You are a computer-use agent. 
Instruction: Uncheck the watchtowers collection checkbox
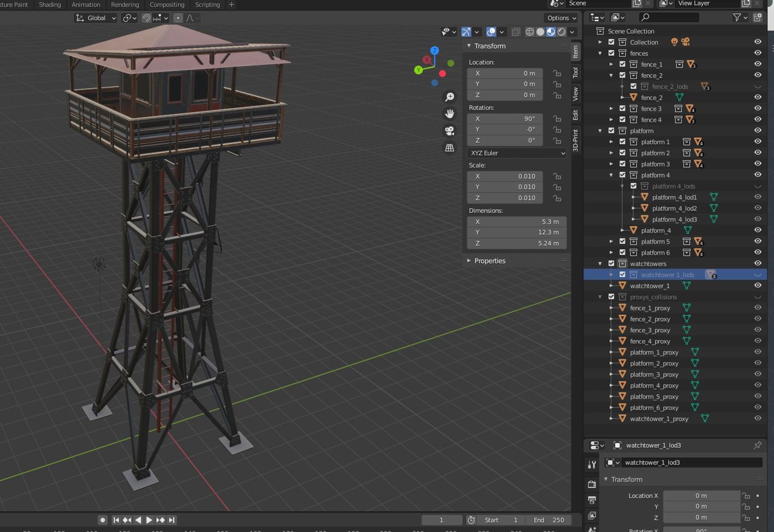tap(611, 264)
